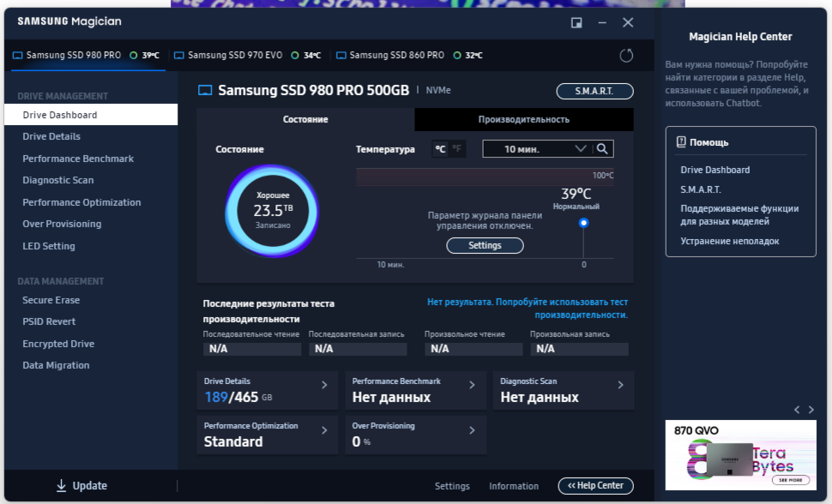Click the Update download arrow icon
Viewport: 832px width, 504px height.
coord(61,485)
